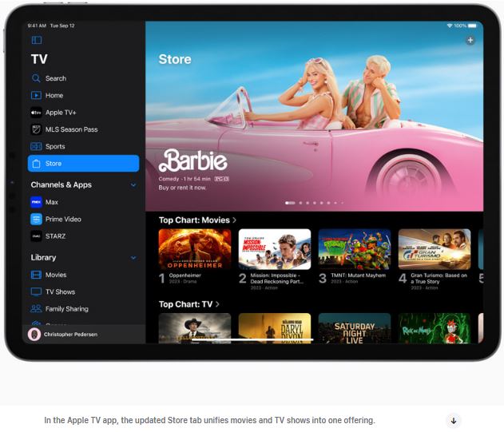Open Top Chart: Movies chevron
Viewport: 504px width, 432px height.
234,220
